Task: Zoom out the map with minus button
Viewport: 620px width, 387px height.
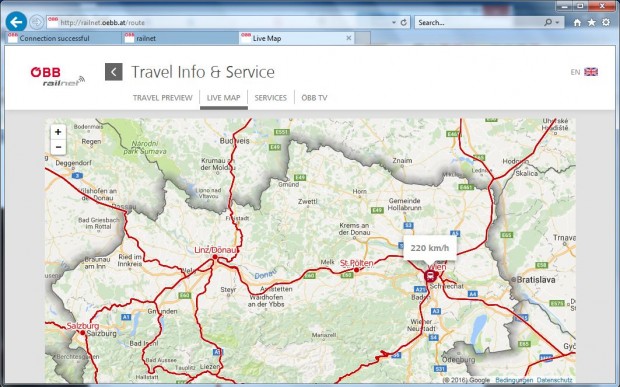Action: (58, 147)
